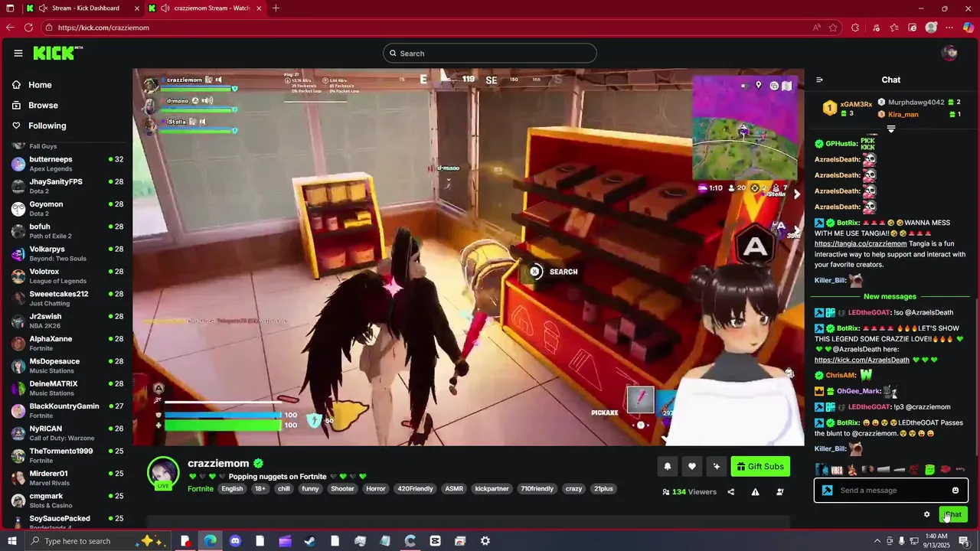
Task: Open chat settings gear icon
Action: pos(926,514)
